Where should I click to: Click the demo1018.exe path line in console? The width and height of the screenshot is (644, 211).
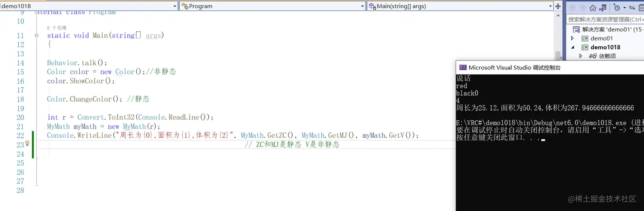550,123
